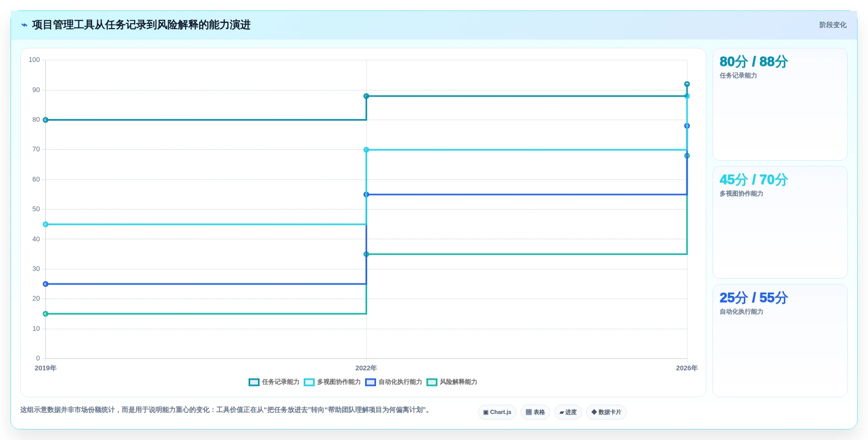Click the 风险解释能力 point at 2026年 (68)
Viewport: 868px width, 440px height.
[x=687, y=156]
